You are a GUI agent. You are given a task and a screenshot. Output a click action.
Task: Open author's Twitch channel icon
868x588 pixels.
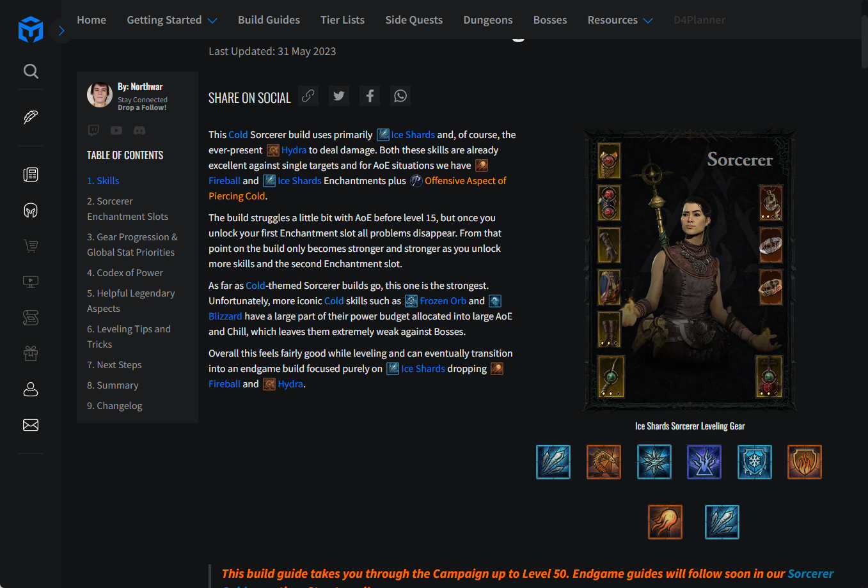[93, 130]
